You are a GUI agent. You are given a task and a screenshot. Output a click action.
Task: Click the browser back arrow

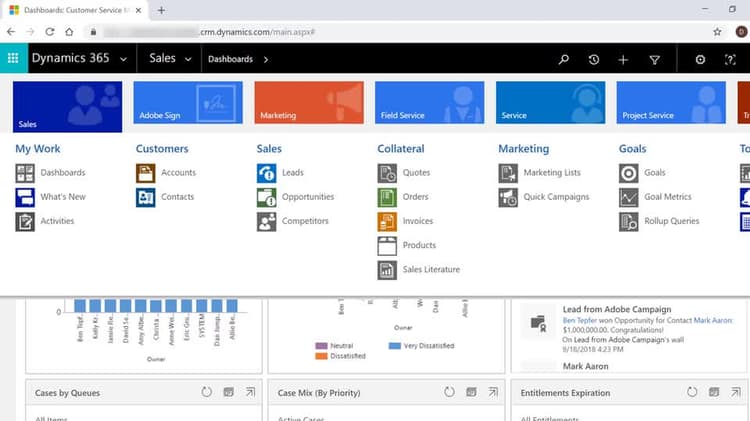tap(11, 32)
